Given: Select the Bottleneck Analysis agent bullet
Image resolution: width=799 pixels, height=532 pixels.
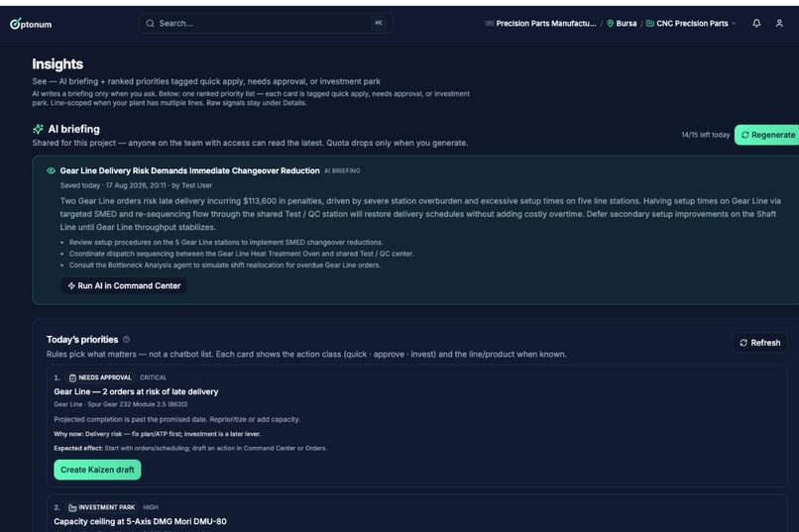Looking at the screenshot, I should click(225, 266).
